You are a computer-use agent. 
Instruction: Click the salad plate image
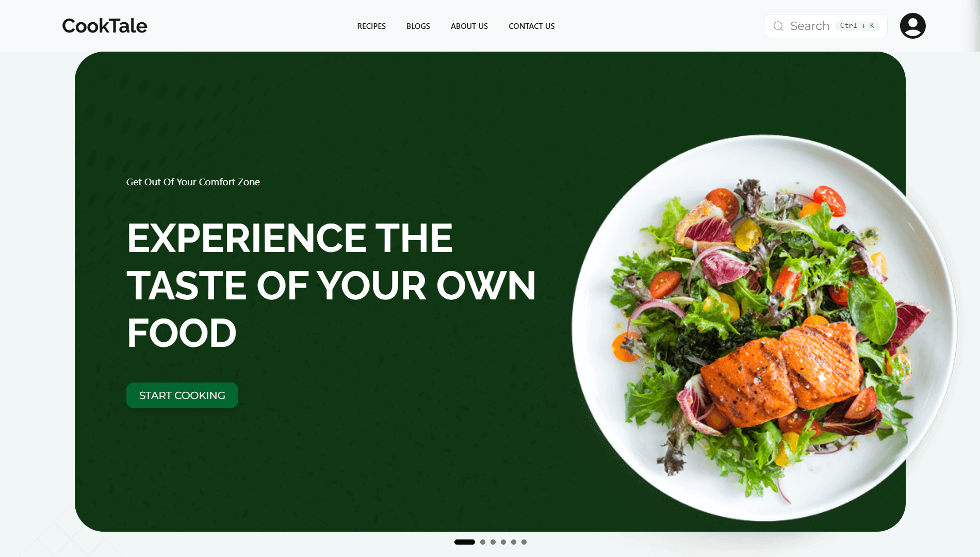pos(764,328)
